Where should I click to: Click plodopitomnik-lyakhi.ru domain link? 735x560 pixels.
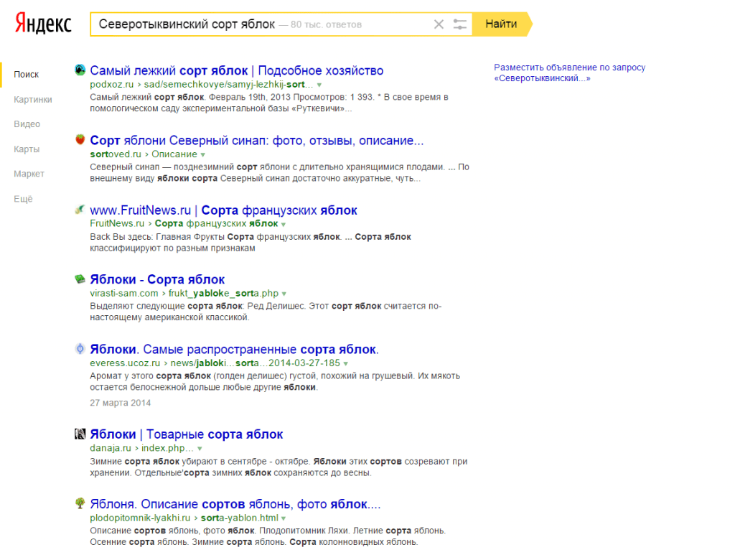pos(140,518)
